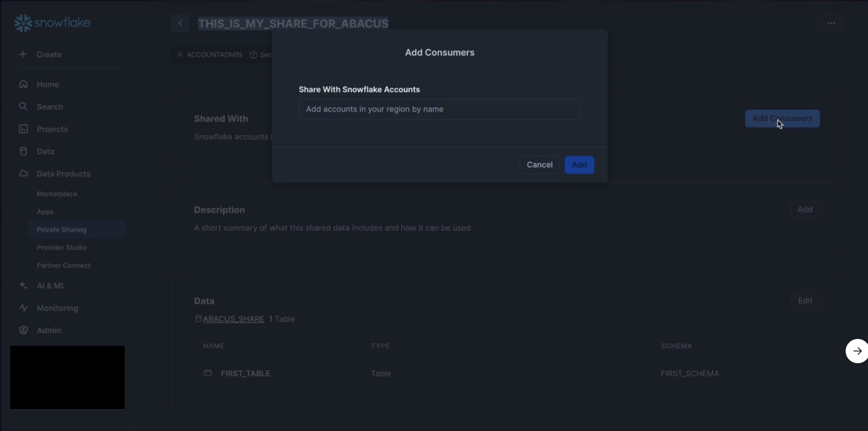Viewport: 868px width, 431px height.
Task: Click the Projects terminal icon
Action: pyautogui.click(x=24, y=129)
